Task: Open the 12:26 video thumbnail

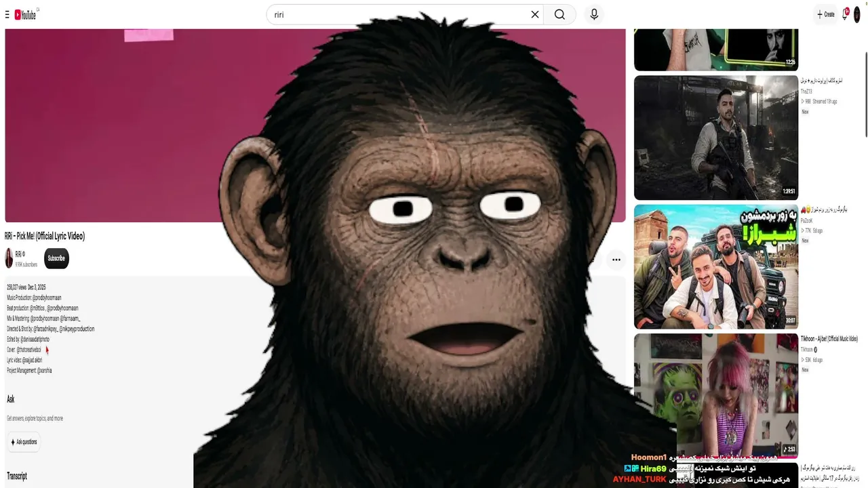Action: point(716,49)
